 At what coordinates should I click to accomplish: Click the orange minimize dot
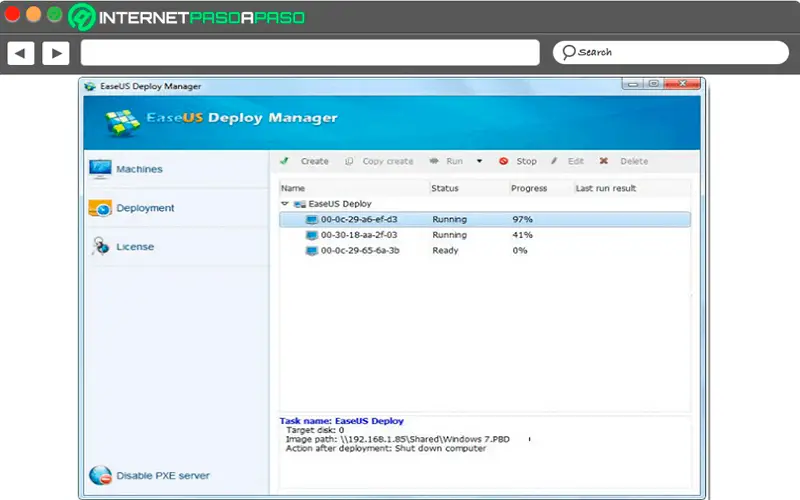coord(34,14)
